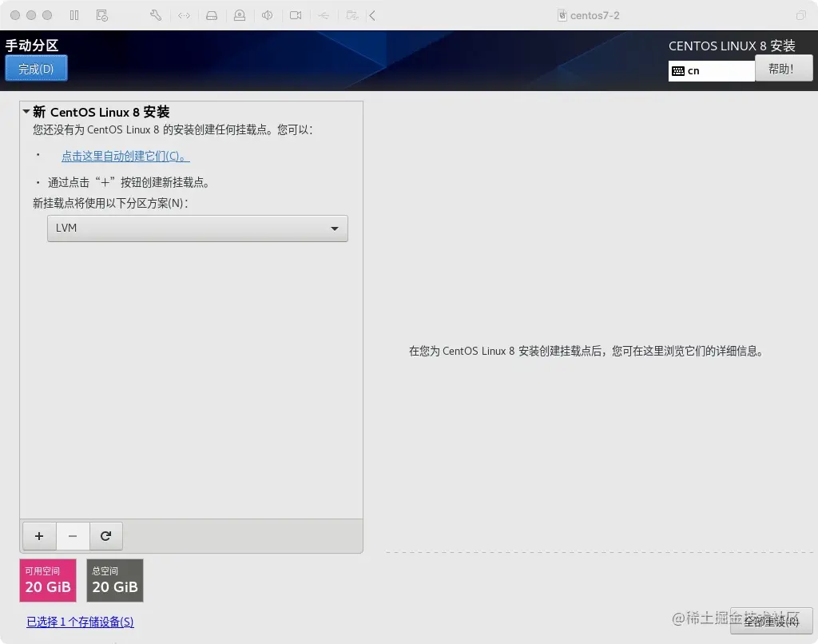Open VM snapshots icon
Image resolution: width=818 pixels, height=644 pixels.
(102, 16)
